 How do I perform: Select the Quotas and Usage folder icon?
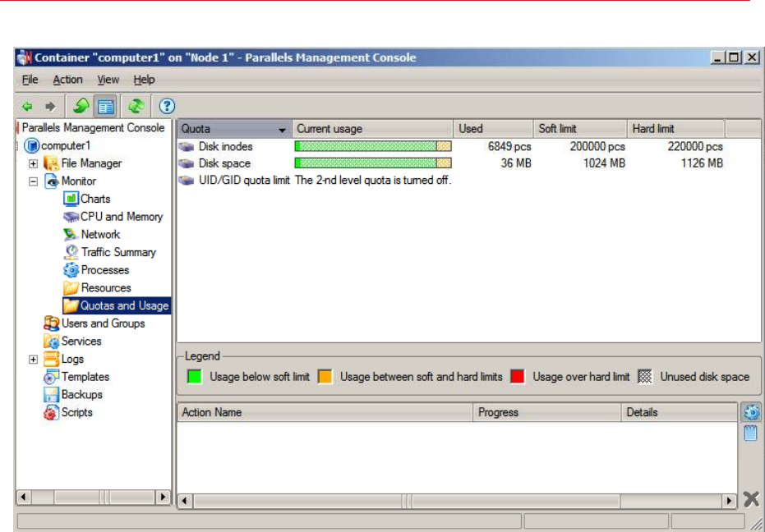tap(71, 305)
